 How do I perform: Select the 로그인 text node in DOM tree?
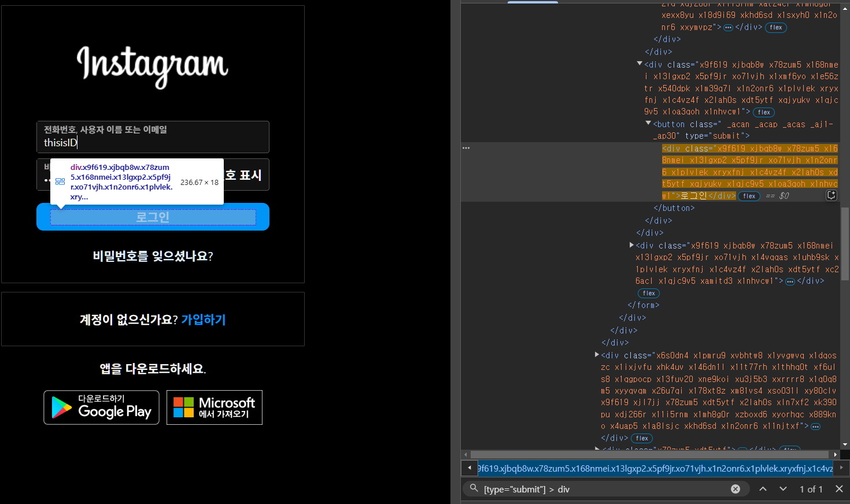[x=694, y=196]
